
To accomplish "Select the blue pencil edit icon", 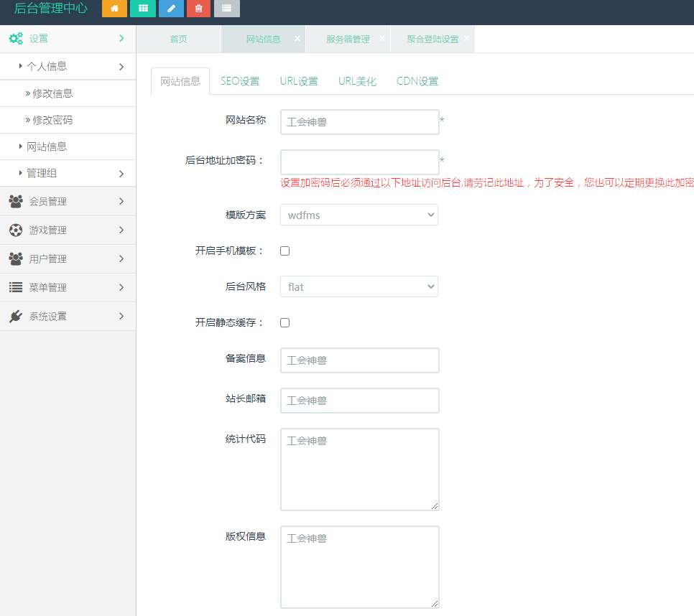I will click(170, 9).
